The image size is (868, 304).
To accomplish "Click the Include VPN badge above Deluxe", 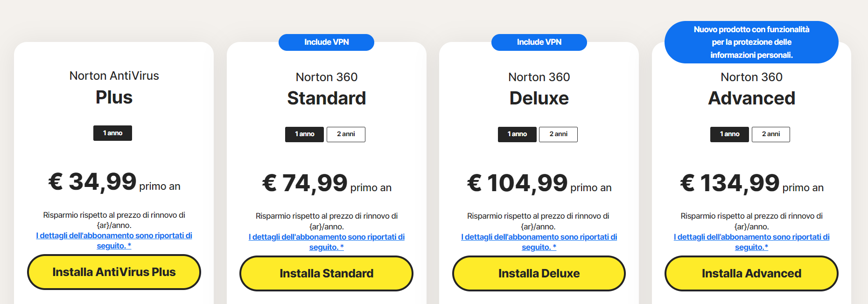I will pyautogui.click(x=539, y=42).
